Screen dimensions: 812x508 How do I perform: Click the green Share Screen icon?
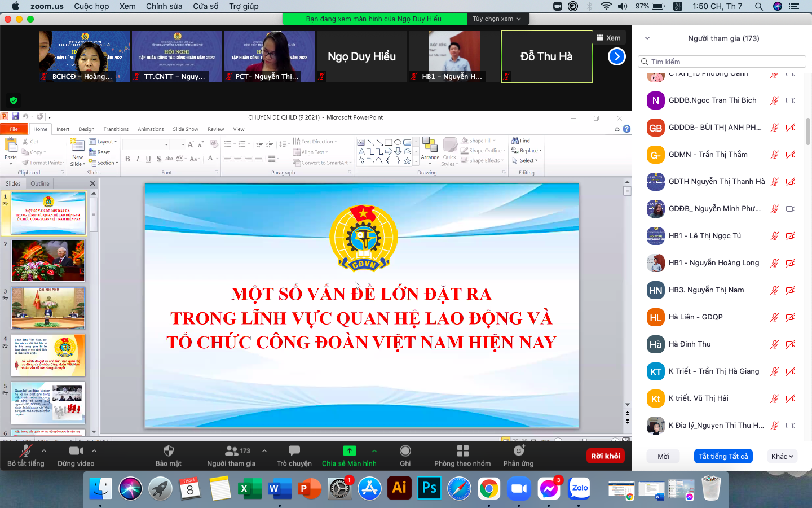click(349, 451)
